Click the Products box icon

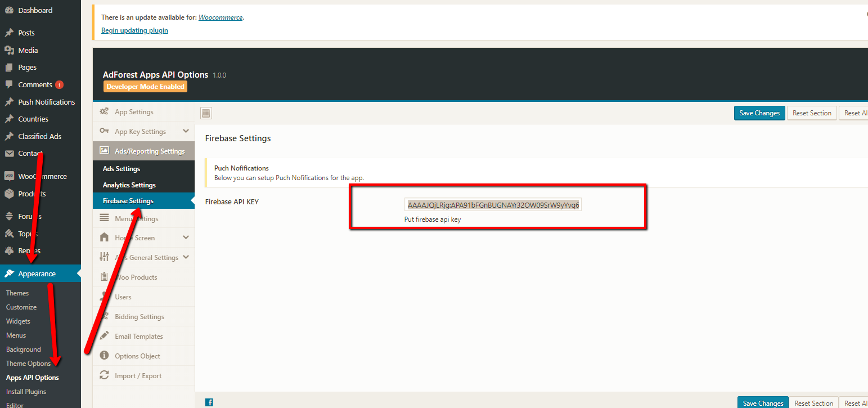pyautogui.click(x=9, y=194)
